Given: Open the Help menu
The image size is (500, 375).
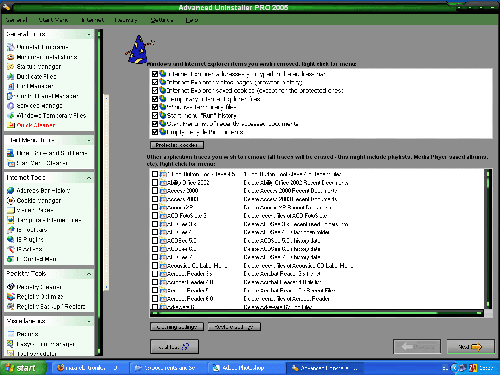Looking at the screenshot, I should point(192,20).
